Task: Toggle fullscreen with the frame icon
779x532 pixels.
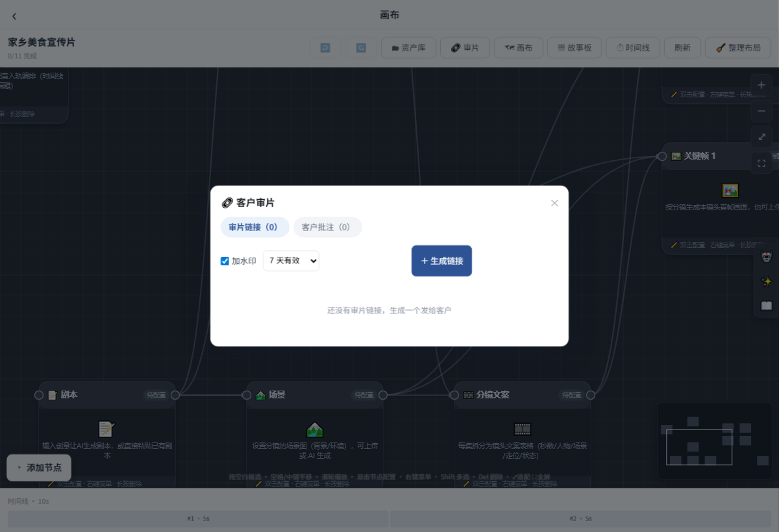Action: pos(761,163)
